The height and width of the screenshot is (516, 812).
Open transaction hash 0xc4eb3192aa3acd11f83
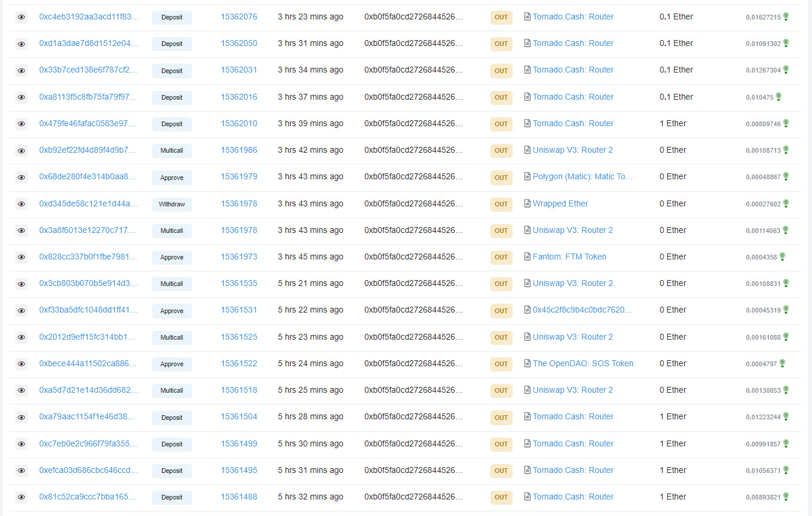tap(89, 17)
